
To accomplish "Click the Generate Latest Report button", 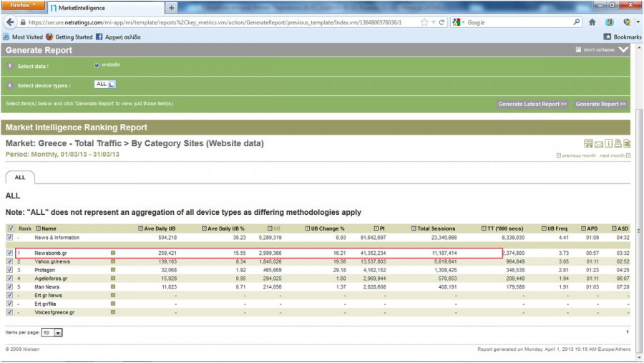I will point(532,104).
